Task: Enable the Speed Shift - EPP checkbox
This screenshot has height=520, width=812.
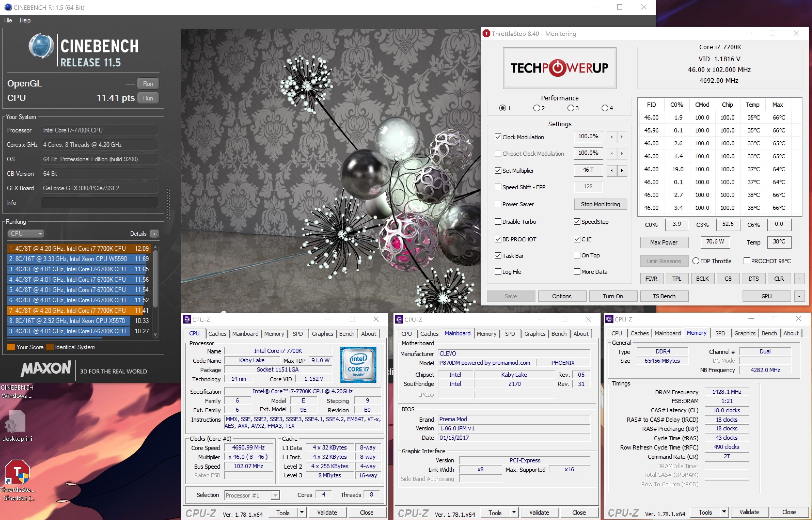Action: (x=498, y=187)
